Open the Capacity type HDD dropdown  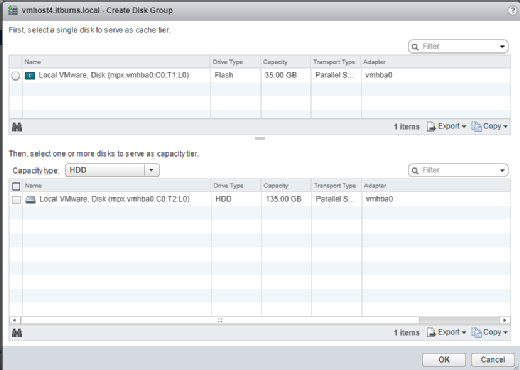click(112, 170)
